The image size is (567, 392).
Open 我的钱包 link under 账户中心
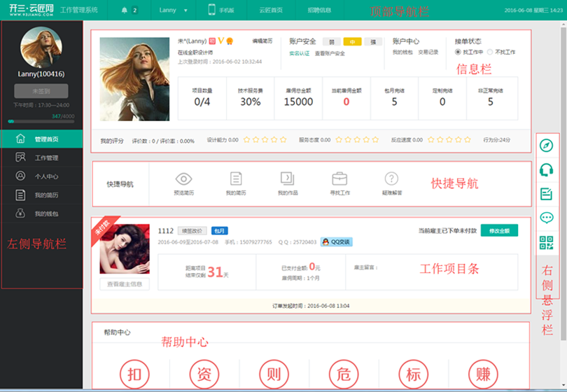(402, 52)
